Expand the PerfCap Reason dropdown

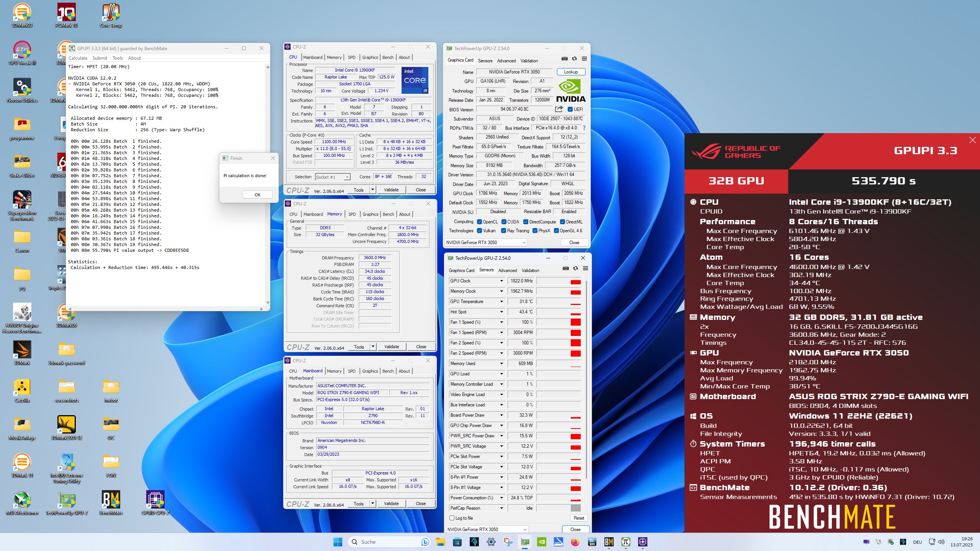(501, 508)
